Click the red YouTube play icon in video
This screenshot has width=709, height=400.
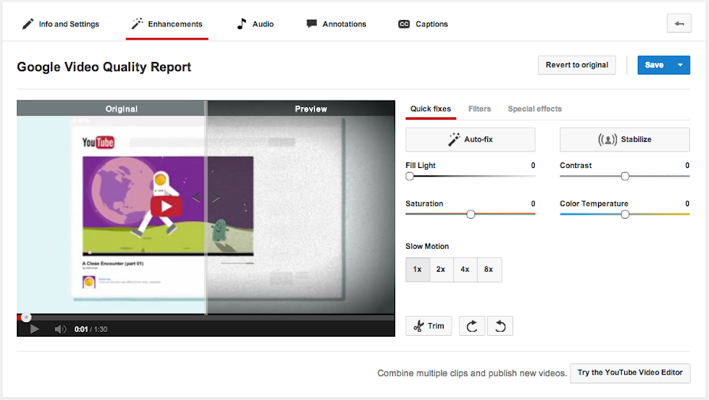point(167,206)
